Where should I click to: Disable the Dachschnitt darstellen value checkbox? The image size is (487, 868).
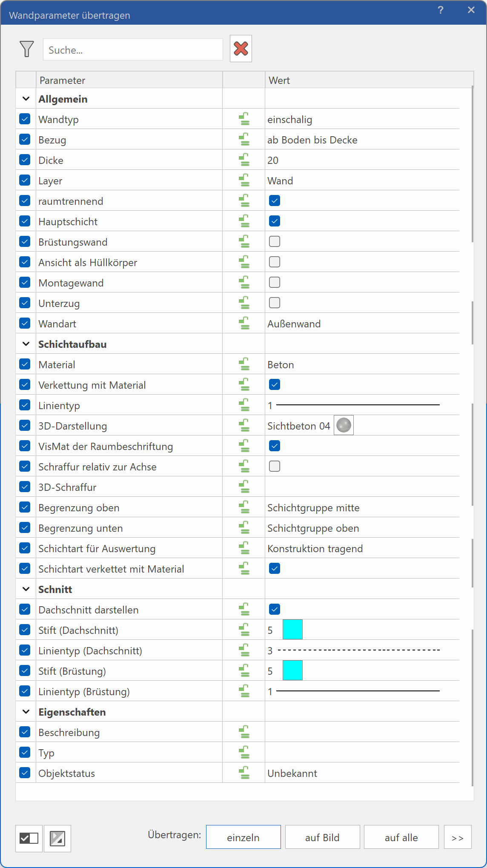tap(275, 609)
